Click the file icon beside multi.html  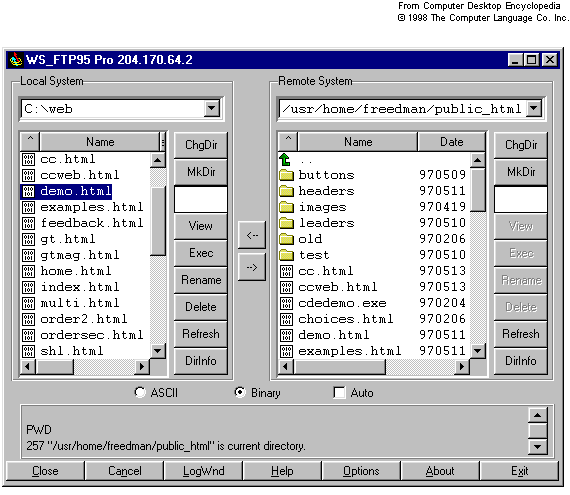tap(28, 303)
